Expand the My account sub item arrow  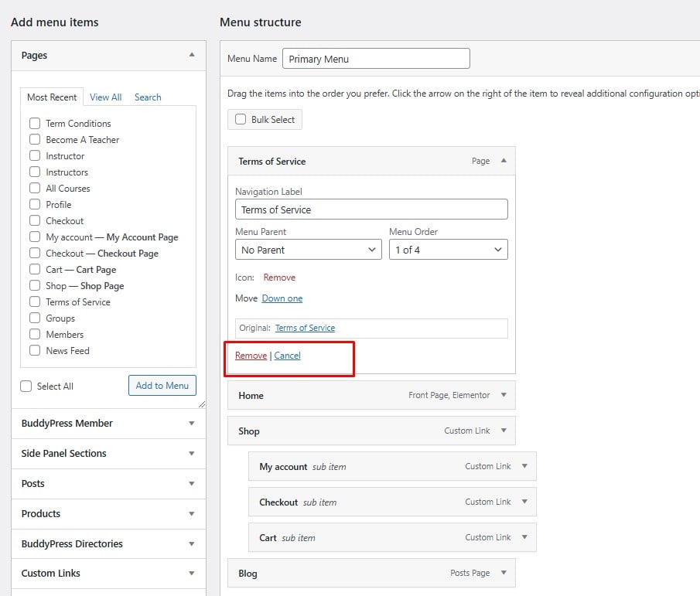coord(524,466)
